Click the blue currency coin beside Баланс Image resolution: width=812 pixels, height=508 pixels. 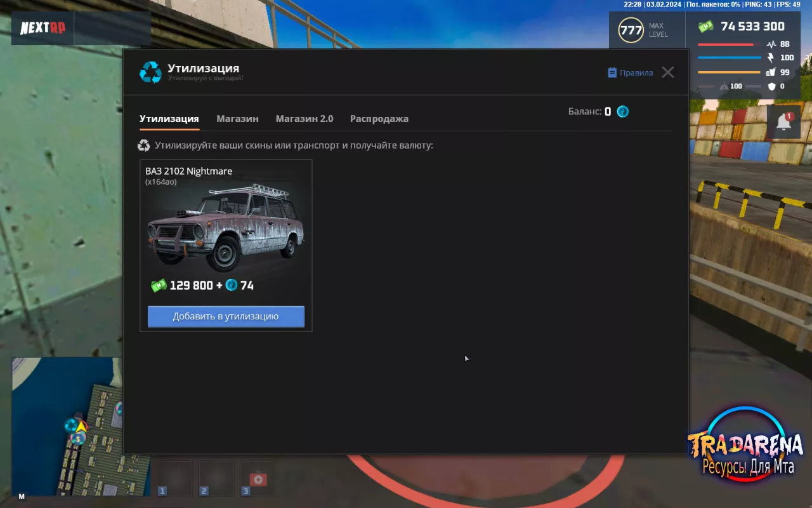(x=623, y=112)
